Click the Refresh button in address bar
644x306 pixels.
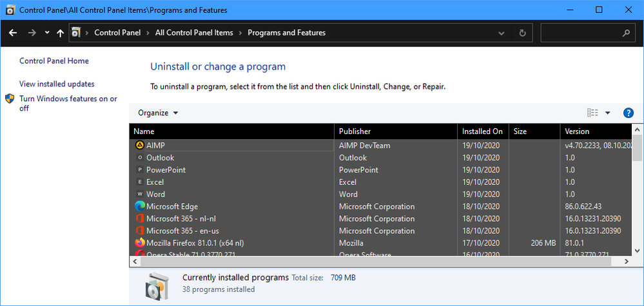522,33
